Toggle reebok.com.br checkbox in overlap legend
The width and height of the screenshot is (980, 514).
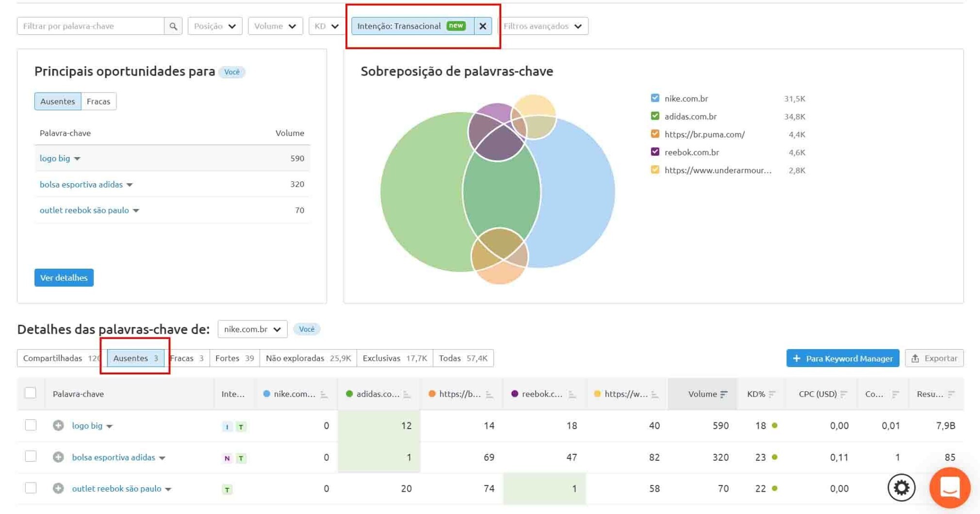click(x=655, y=152)
